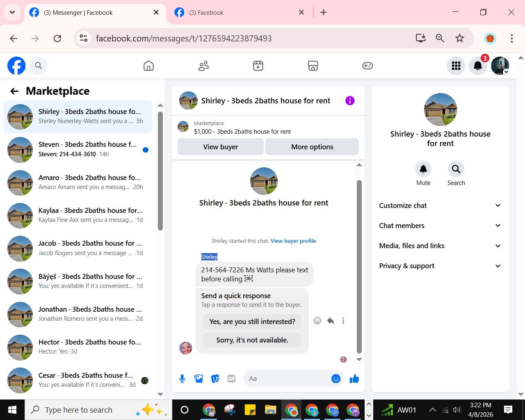525x420 pixels.
Task: React to message with smiley icon
Action: point(317,321)
